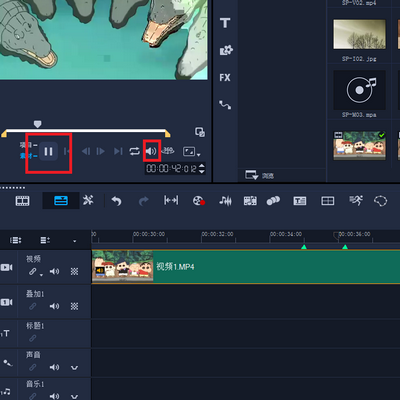Mute the overlay track 叠加1

tap(54, 306)
